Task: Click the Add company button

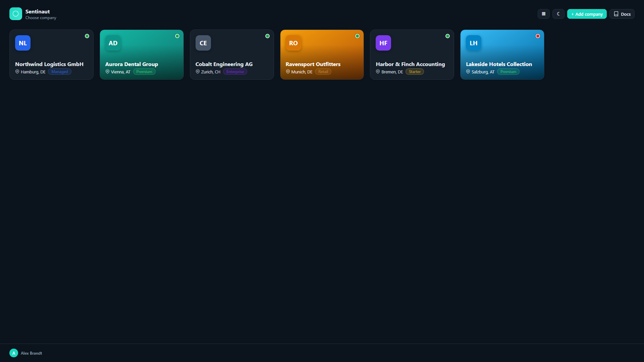Action: (587, 14)
